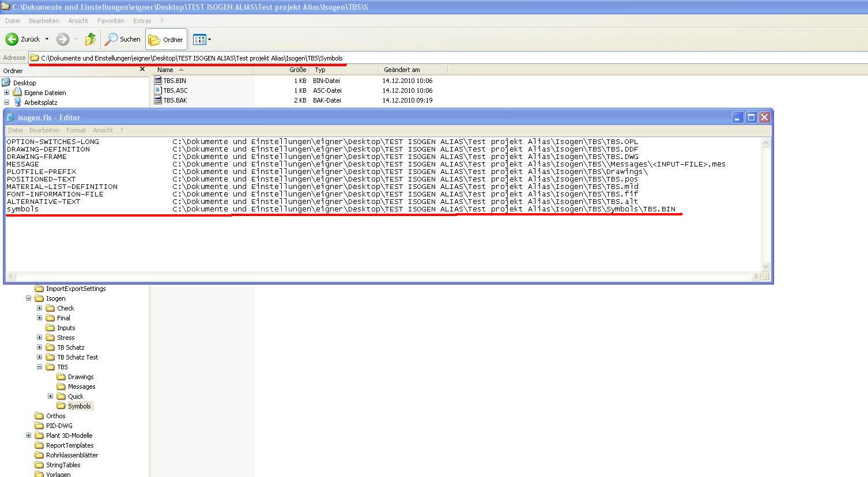This screenshot has width=868, height=477.
Task: Click the forward arrow button in Explorer
Action: point(63,39)
